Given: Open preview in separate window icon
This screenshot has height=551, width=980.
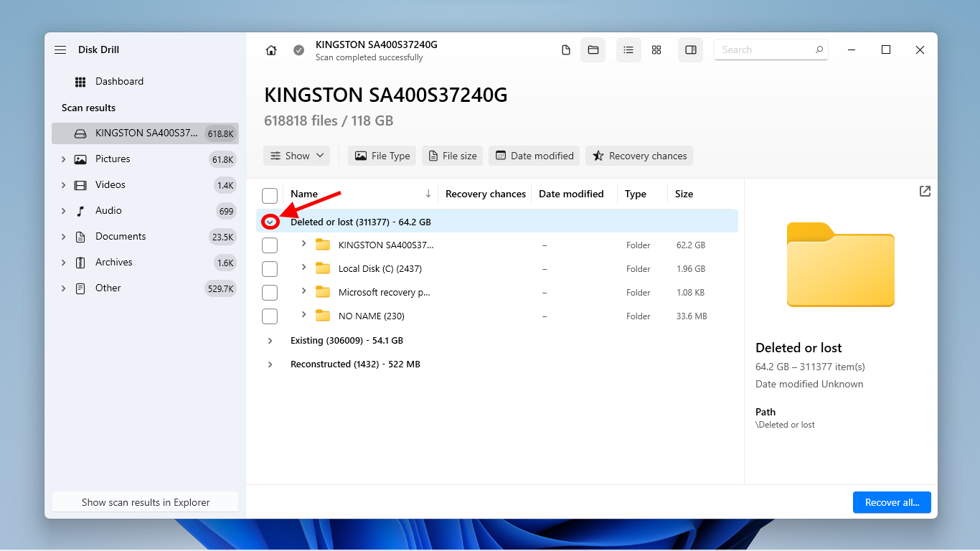Looking at the screenshot, I should tap(925, 192).
